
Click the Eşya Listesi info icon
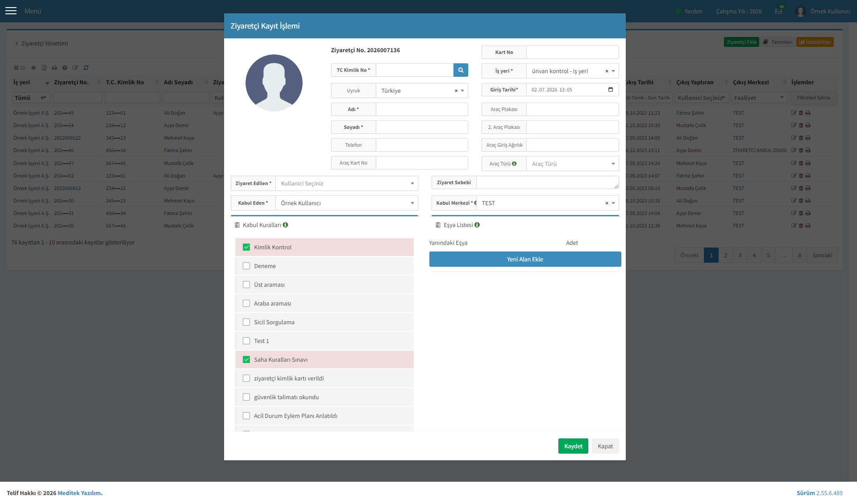477,225
